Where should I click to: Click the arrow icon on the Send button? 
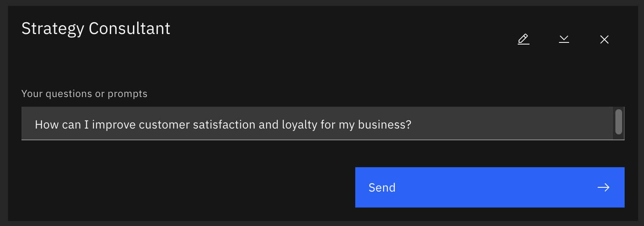click(603, 187)
